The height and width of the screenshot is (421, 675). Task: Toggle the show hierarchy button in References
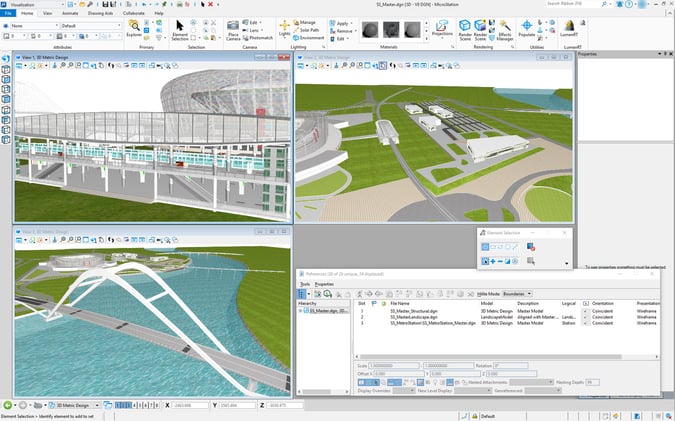(x=301, y=294)
